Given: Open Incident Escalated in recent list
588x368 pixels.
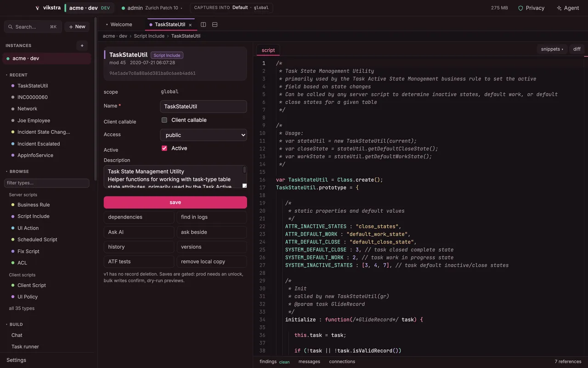Looking at the screenshot, I should [39, 144].
